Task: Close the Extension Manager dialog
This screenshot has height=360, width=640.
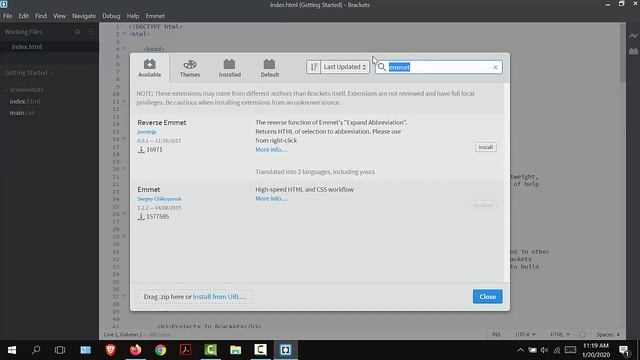Action: click(487, 297)
